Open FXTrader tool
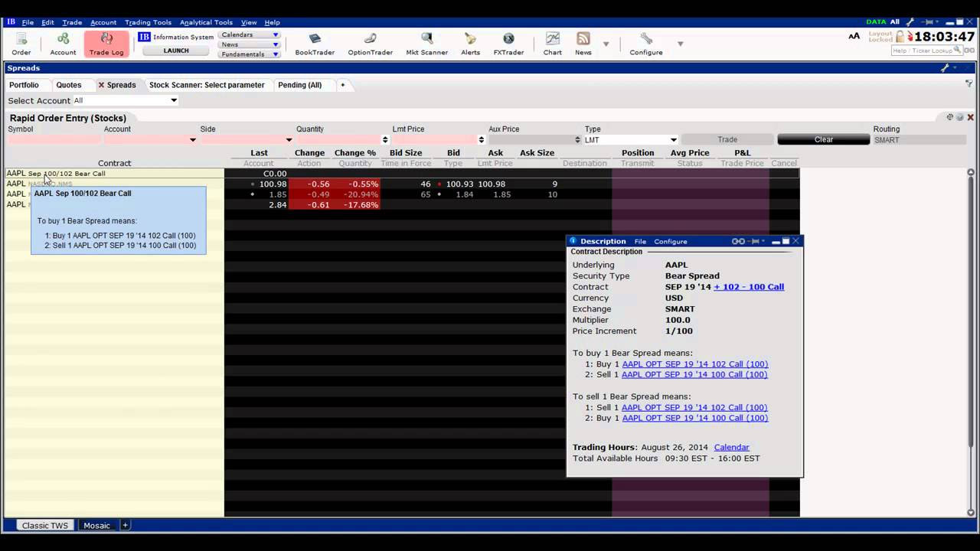The image size is (980, 551). [508, 44]
